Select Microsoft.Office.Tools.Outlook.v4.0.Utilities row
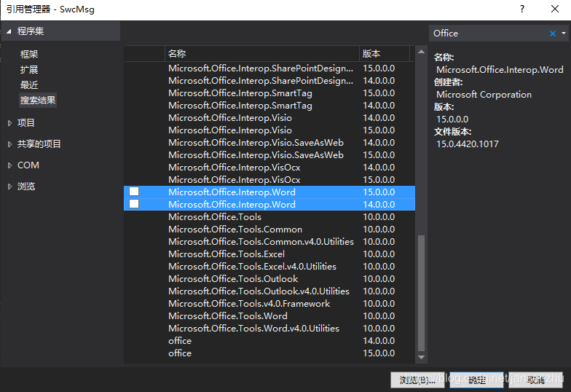This screenshot has width=571, height=392. coord(269,291)
